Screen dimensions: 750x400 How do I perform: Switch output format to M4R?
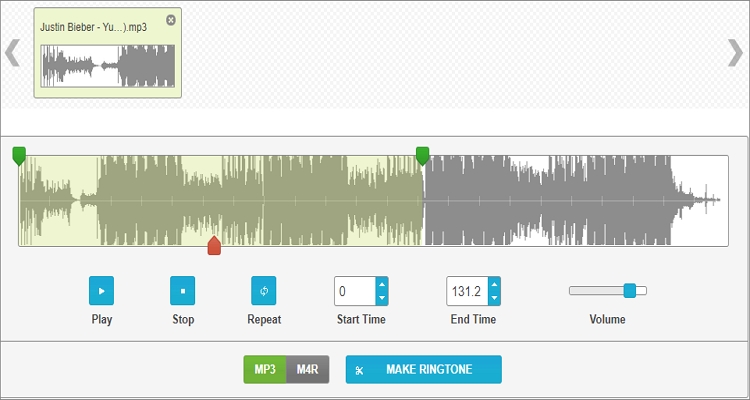point(308,369)
